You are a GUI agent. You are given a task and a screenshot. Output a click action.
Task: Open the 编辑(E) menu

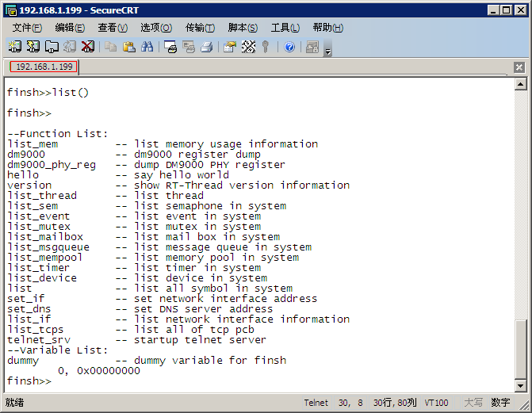70,28
